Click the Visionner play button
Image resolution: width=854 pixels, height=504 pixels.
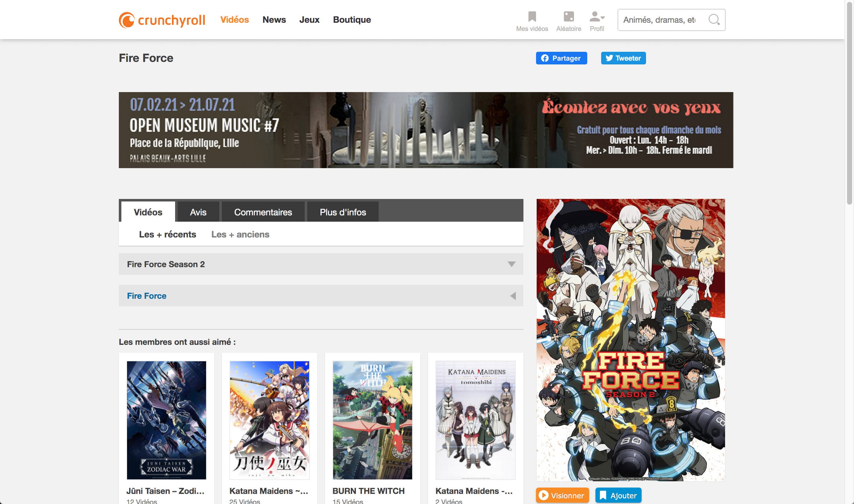pos(562,495)
